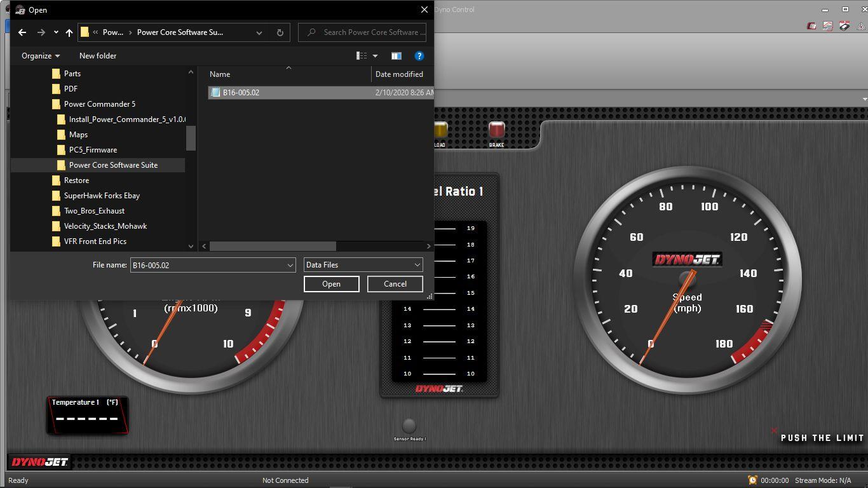Screen dimensions: 868x488
Task: Select the Install_Power_Commander_5 folder
Action: (127, 119)
